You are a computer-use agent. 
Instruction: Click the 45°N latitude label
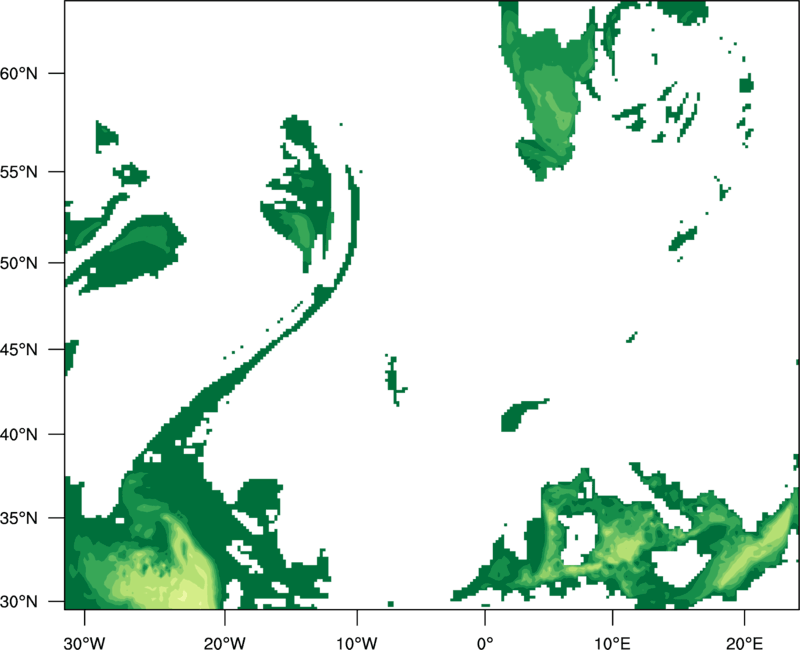pos(19,349)
